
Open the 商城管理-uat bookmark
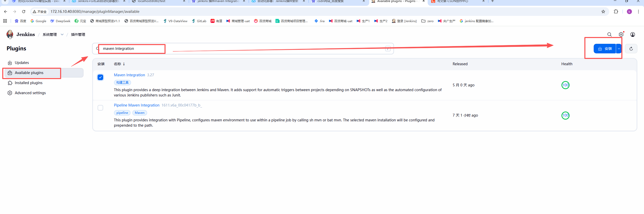tap(238, 21)
